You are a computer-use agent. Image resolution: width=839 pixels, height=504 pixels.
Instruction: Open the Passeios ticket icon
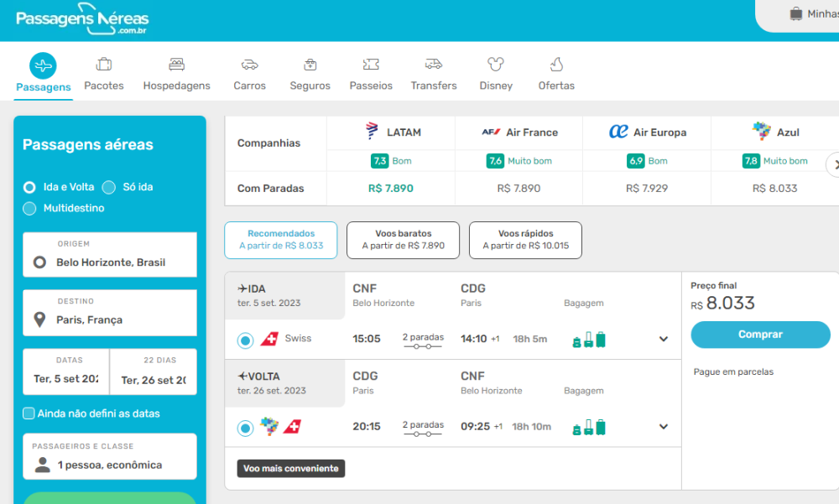point(371,65)
